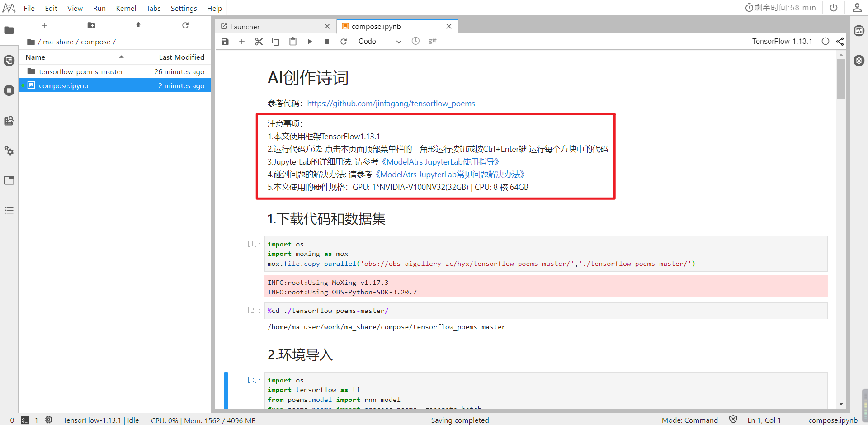
Task: Open the open tabs sidebar panel
Action: pyautogui.click(x=9, y=180)
